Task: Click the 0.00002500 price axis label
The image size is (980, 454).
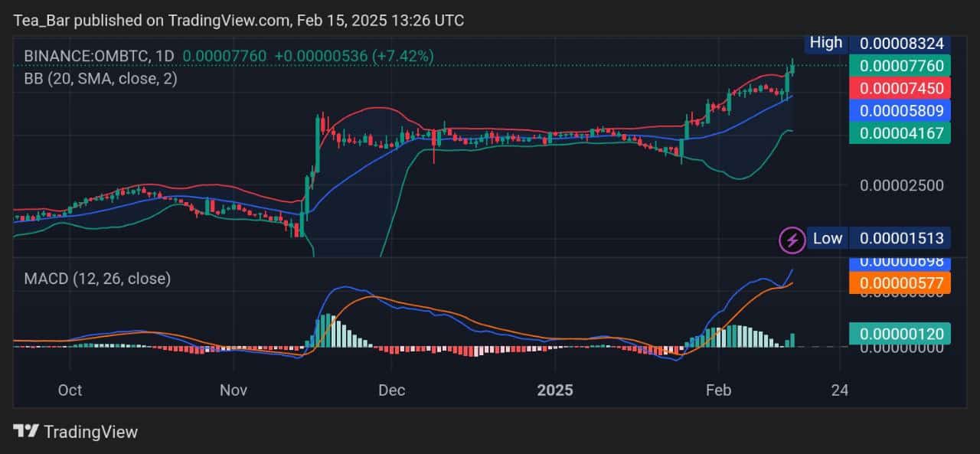Action: click(901, 185)
